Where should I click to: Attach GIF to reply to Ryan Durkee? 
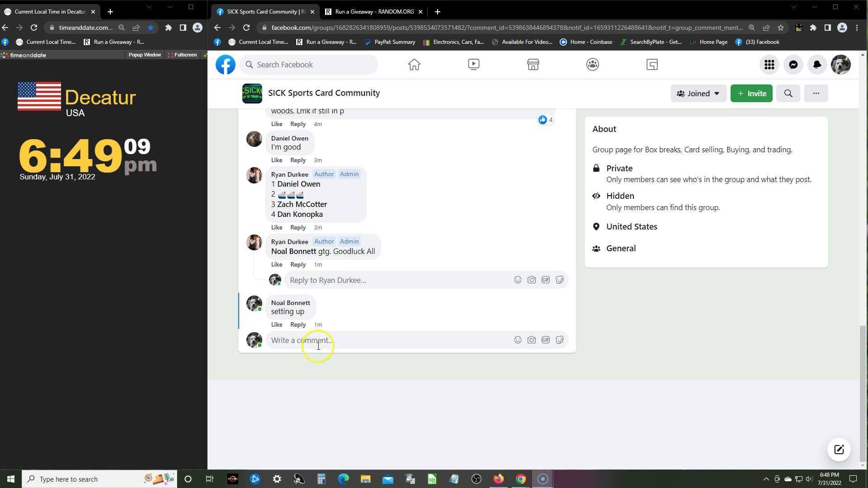point(546,280)
